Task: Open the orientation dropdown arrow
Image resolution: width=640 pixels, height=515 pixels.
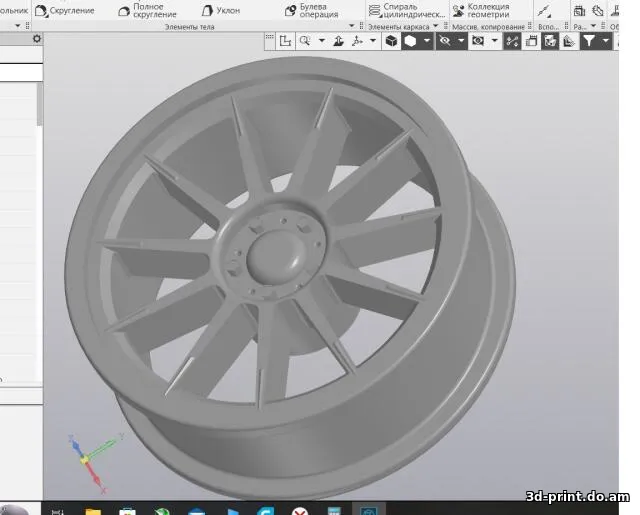Action: (373, 41)
